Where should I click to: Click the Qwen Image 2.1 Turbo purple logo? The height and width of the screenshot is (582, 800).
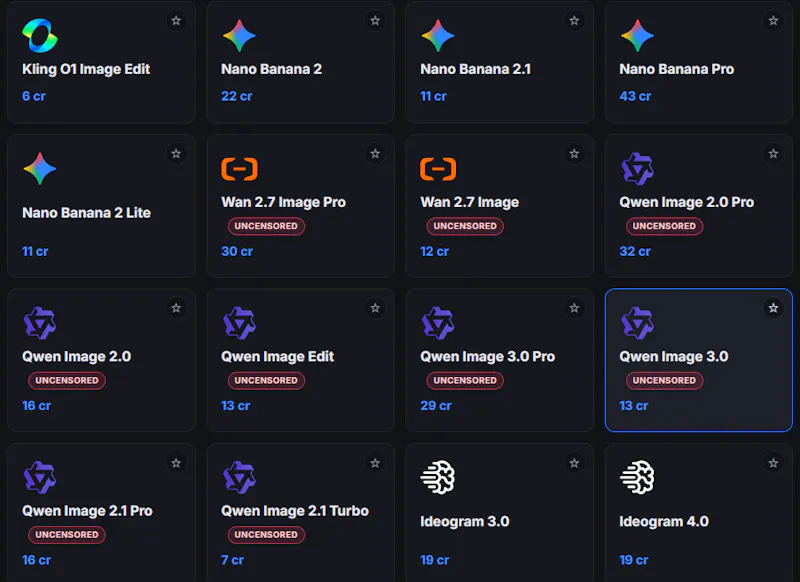[239, 477]
